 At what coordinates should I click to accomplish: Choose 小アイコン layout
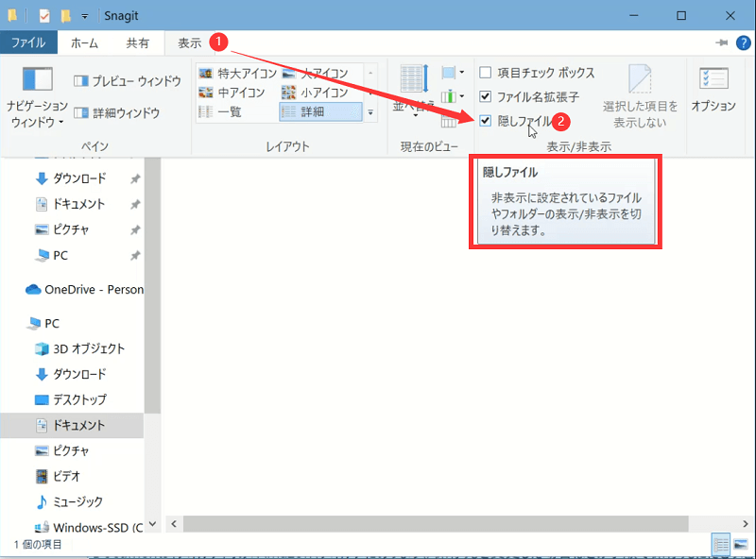tap(315, 93)
